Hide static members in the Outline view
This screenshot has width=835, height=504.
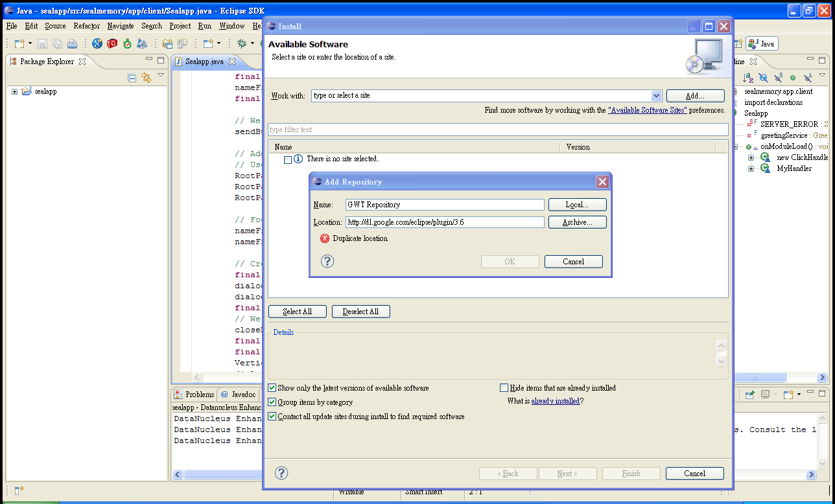pos(778,78)
